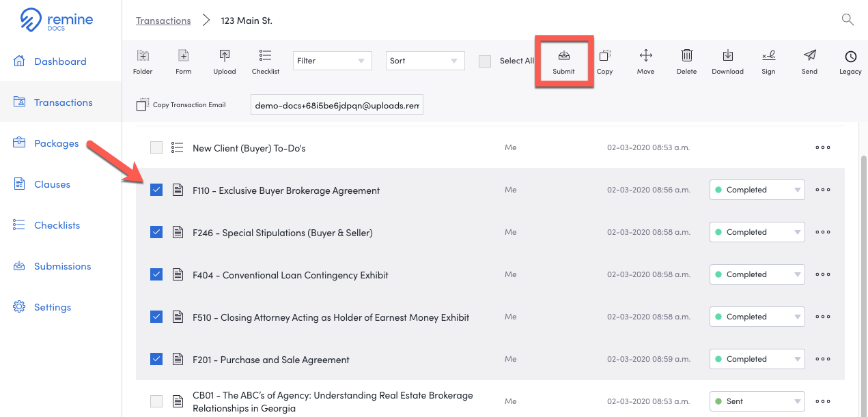Change status dropdown for F246 Special Stipulations
This screenshot has height=417, width=868.
point(757,232)
